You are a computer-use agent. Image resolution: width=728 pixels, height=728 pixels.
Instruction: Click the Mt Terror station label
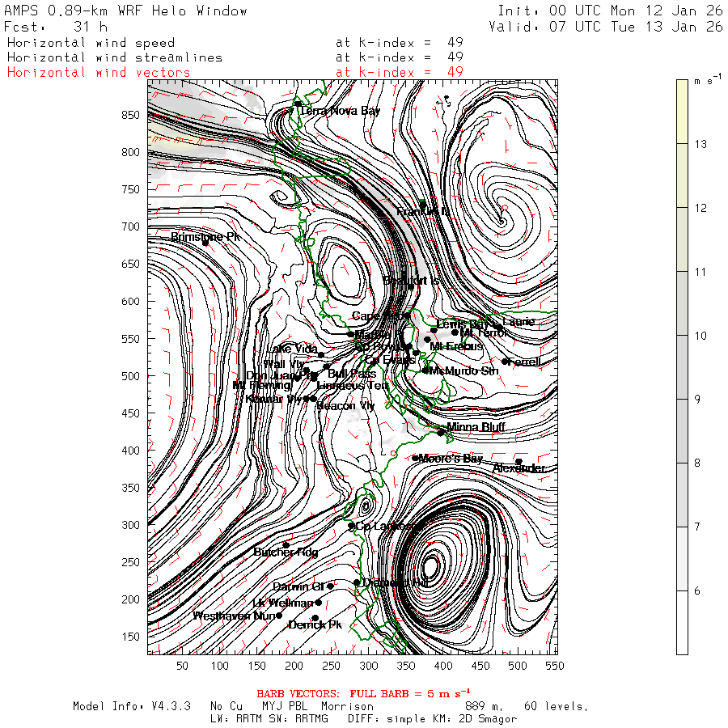point(484,332)
